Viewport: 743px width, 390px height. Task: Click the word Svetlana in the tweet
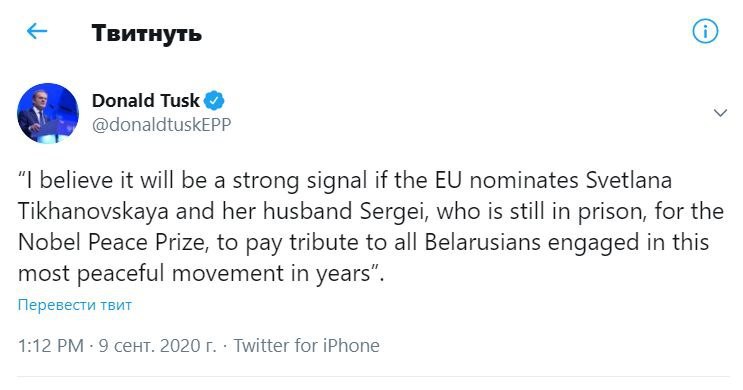(x=629, y=181)
